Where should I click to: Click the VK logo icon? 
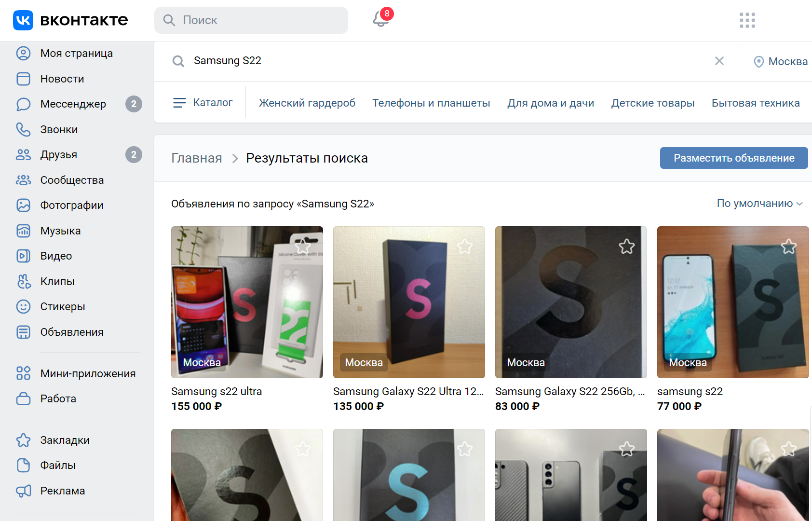[23, 20]
